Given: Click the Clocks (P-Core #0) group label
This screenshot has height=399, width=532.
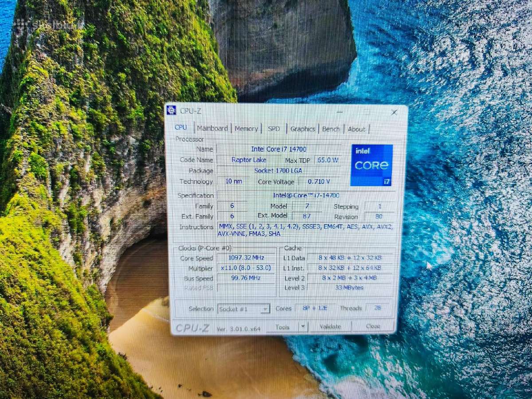Looking at the screenshot, I should 205,248.
